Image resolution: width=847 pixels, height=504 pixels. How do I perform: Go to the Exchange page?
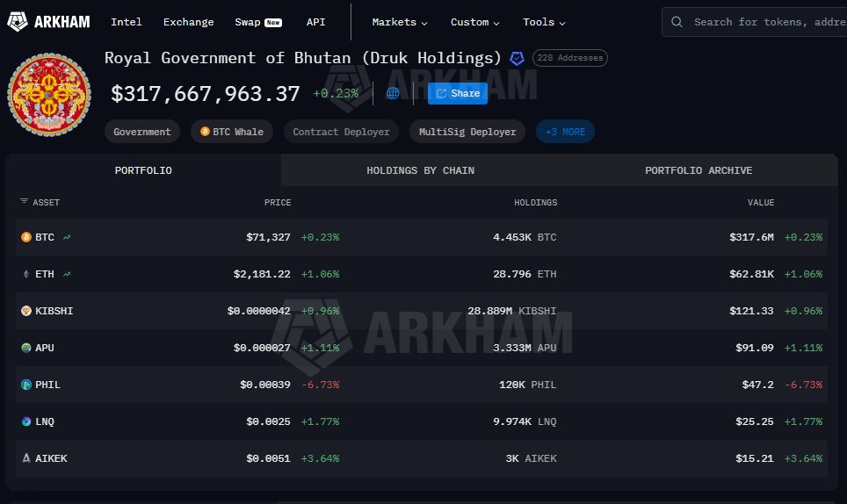[x=188, y=22]
